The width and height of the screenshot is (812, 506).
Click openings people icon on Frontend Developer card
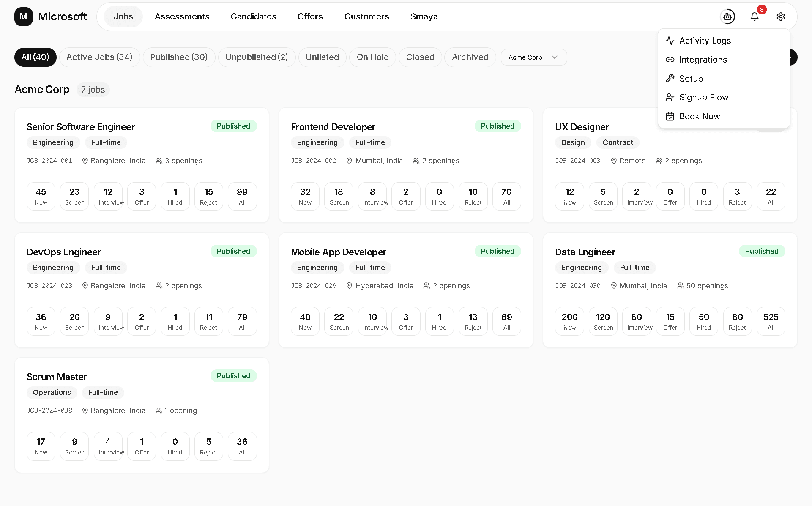point(416,161)
